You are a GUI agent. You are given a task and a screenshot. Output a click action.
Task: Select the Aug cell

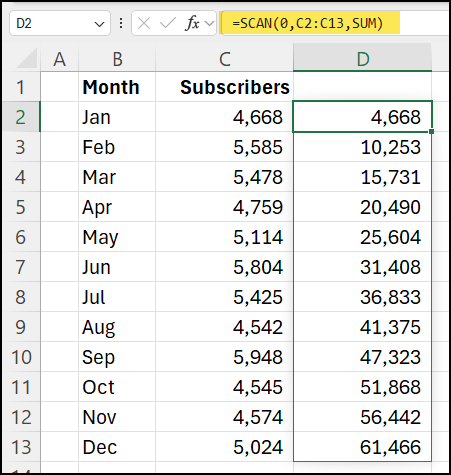click(117, 327)
